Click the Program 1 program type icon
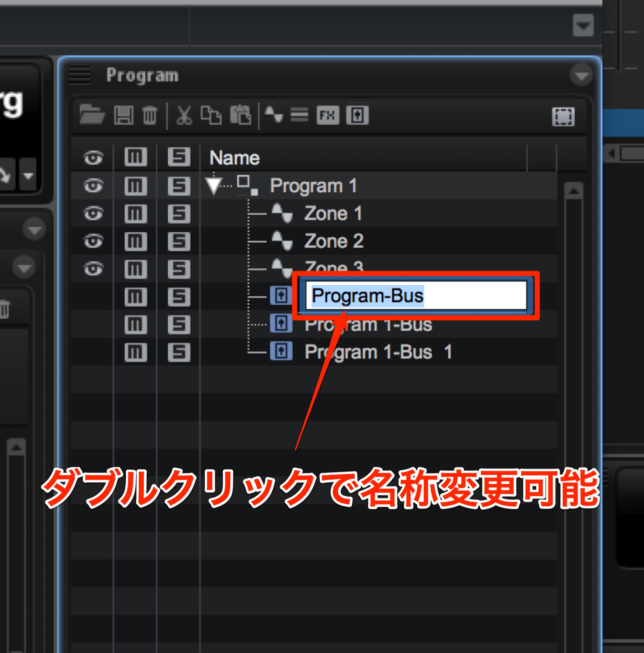 click(x=247, y=185)
